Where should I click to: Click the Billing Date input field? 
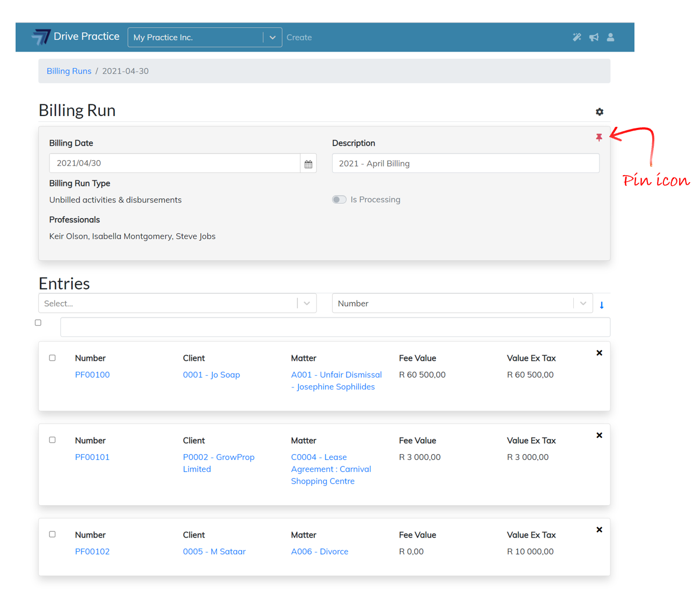point(175,163)
